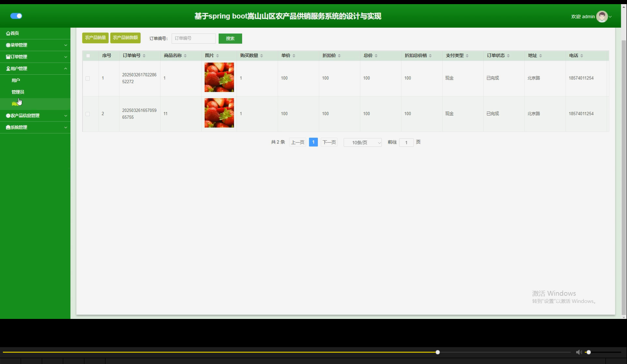Click the 系统管理 sidebar icon
The width and height of the screenshot is (627, 364).
coord(8,127)
